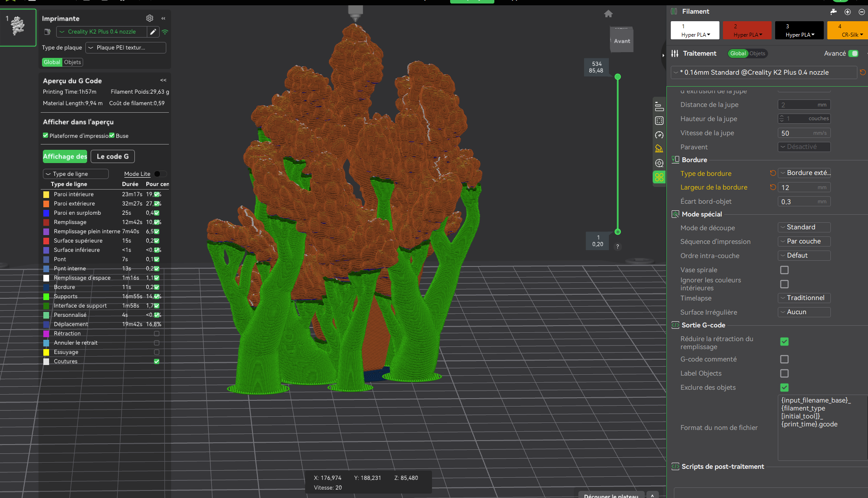
Task: Click the Supports green color swatch
Action: point(46,297)
